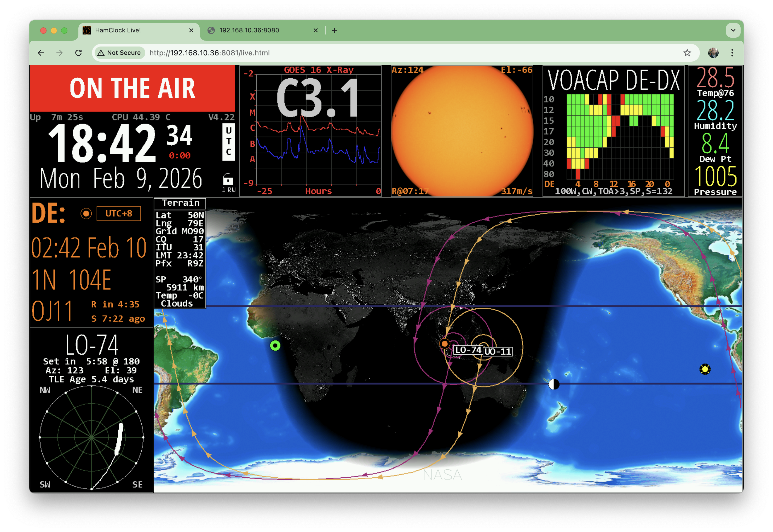Click the yellow sun marker on map
This screenshot has width=773, height=532.
(x=705, y=369)
